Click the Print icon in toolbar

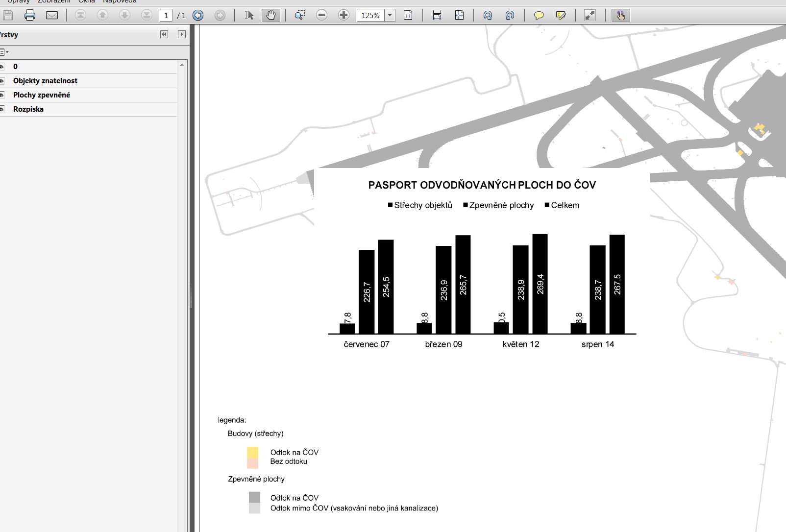coord(30,15)
